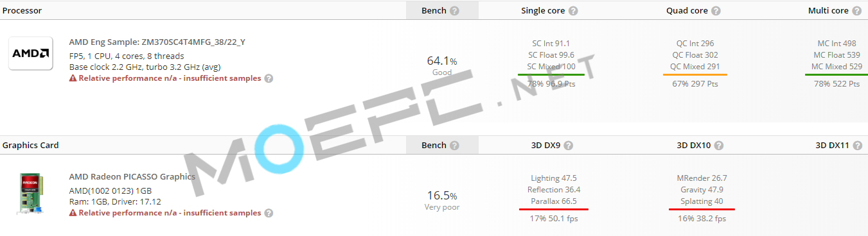
Task: Click help icon after graphics insufficient samples warning
Action: click(269, 213)
